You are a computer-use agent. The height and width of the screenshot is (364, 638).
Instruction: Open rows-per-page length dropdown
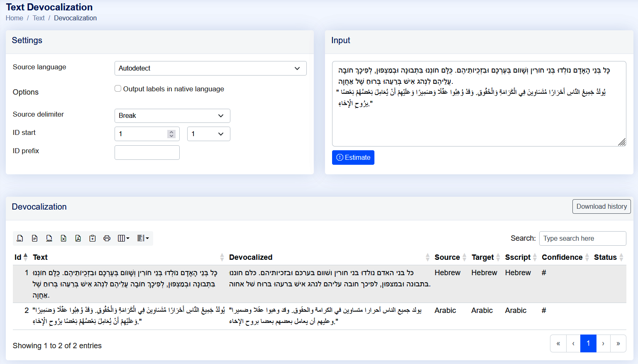[143, 238]
